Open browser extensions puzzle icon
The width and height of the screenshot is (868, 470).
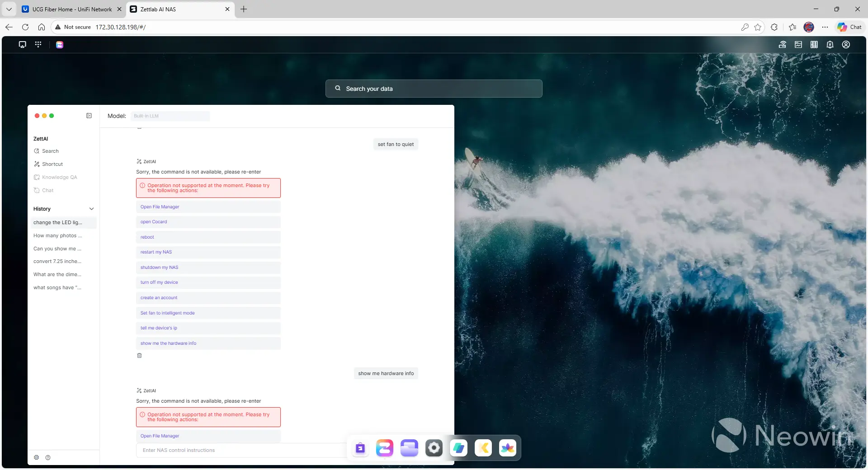[774, 27]
